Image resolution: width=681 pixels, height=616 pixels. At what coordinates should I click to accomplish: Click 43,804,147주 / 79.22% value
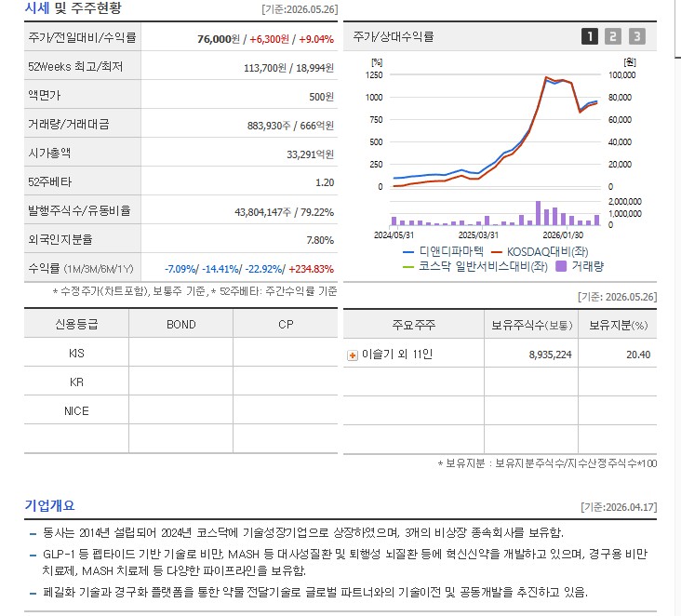click(x=284, y=212)
